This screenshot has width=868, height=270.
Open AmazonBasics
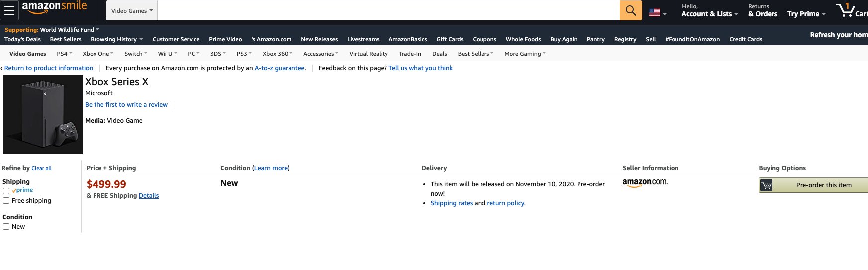pos(408,39)
